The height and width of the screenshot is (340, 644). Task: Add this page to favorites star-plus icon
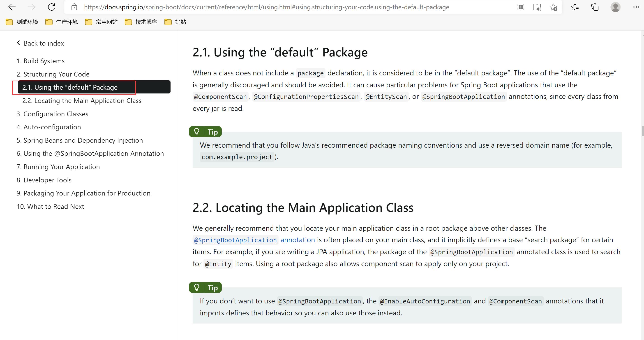tap(554, 7)
